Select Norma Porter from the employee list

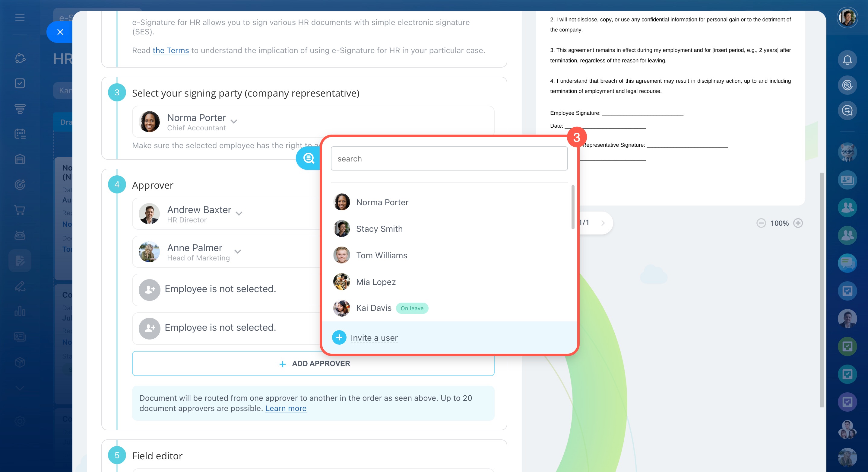pyautogui.click(x=449, y=202)
